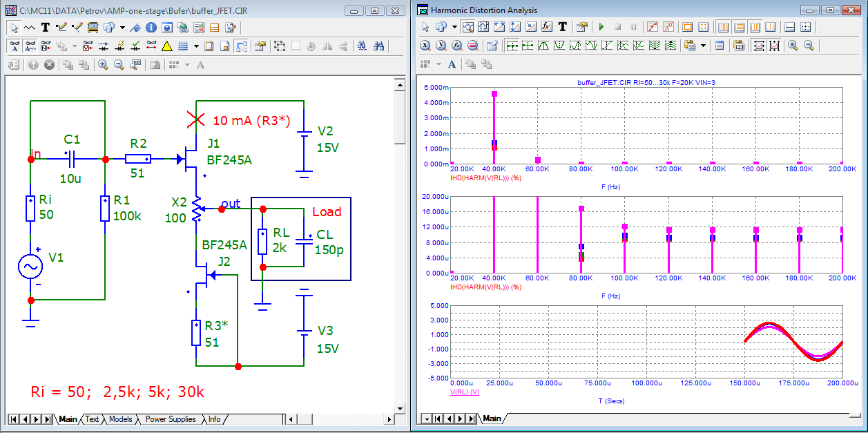Screen dimensions: 868x433
Task: Open dropdown next to the schematic component shapes icon
Action: (122, 28)
